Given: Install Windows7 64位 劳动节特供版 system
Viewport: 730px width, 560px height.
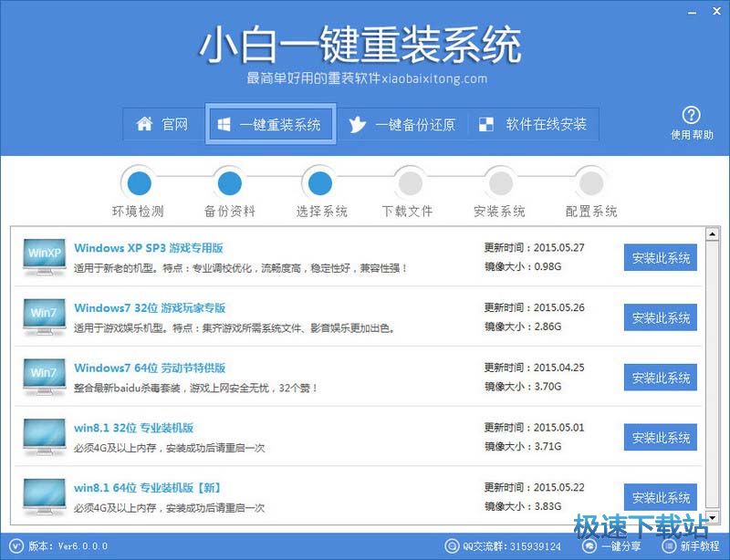Looking at the screenshot, I should [x=660, y=378].
